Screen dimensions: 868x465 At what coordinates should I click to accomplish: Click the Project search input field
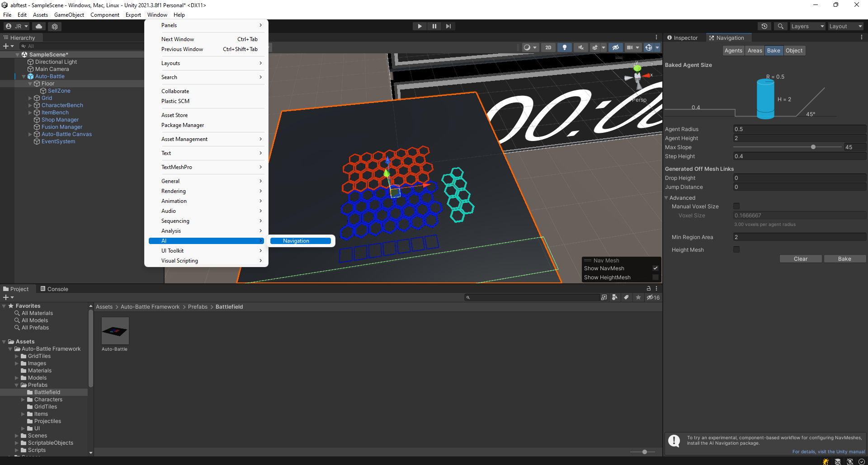[532, 297]
